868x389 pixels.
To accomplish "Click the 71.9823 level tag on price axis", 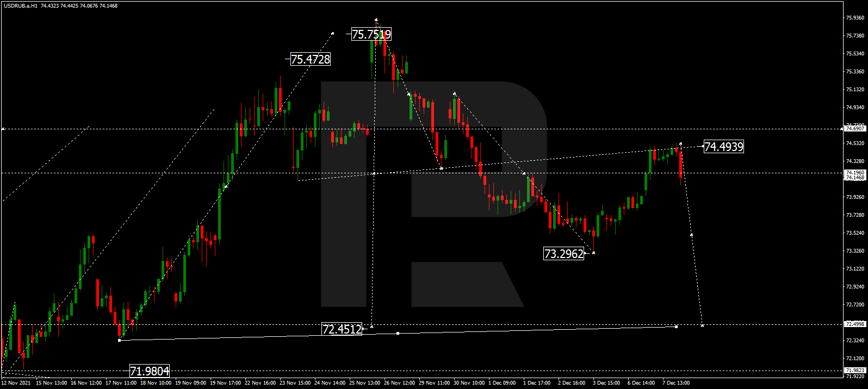I will (x=854, y=371).
